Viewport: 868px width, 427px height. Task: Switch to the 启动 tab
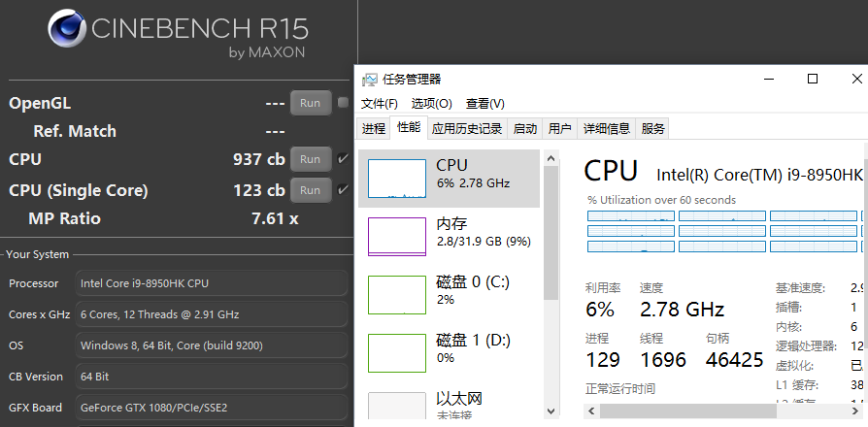pos(525,129)
